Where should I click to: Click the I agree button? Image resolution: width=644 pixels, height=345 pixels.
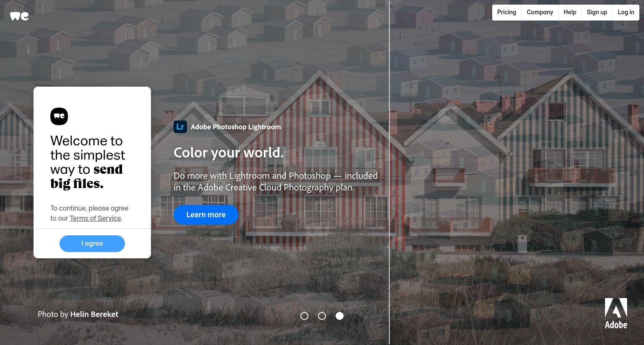click(92, 244)
